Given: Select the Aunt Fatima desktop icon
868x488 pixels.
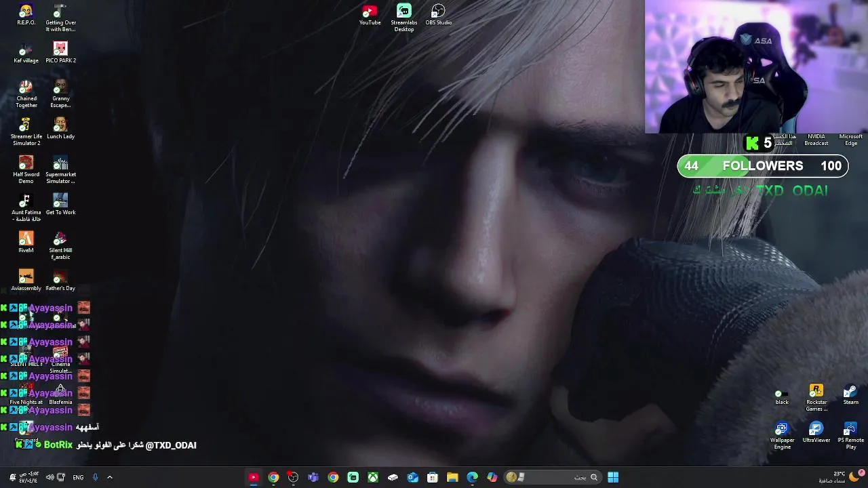Looking at the screenshot, I should (26, 208).
